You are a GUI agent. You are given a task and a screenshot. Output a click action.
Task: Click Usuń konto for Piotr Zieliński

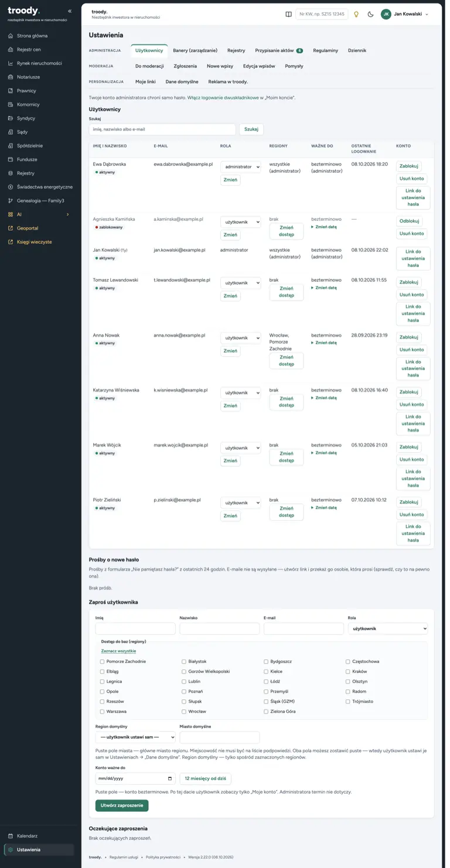point(411,515)
